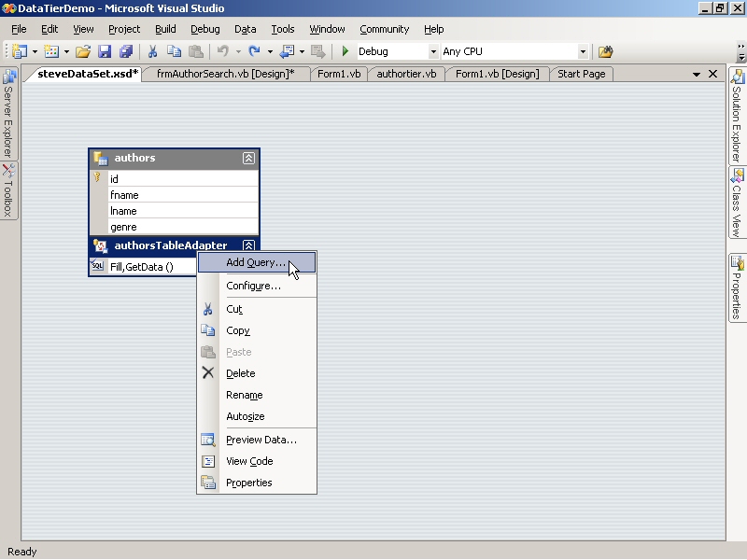The width and height of the screenshot is (747, 560).
Task: Open the Add New Item dropdown arrow
Action: coord(66,51)
